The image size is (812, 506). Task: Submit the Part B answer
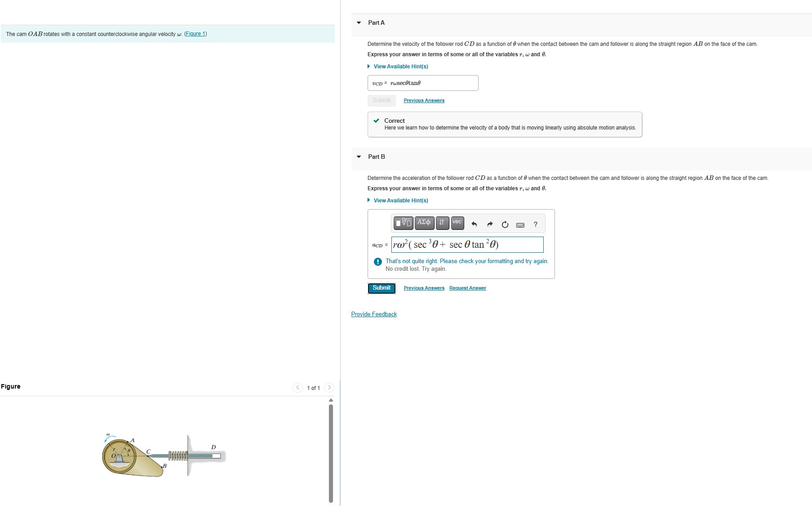(381, 287)
